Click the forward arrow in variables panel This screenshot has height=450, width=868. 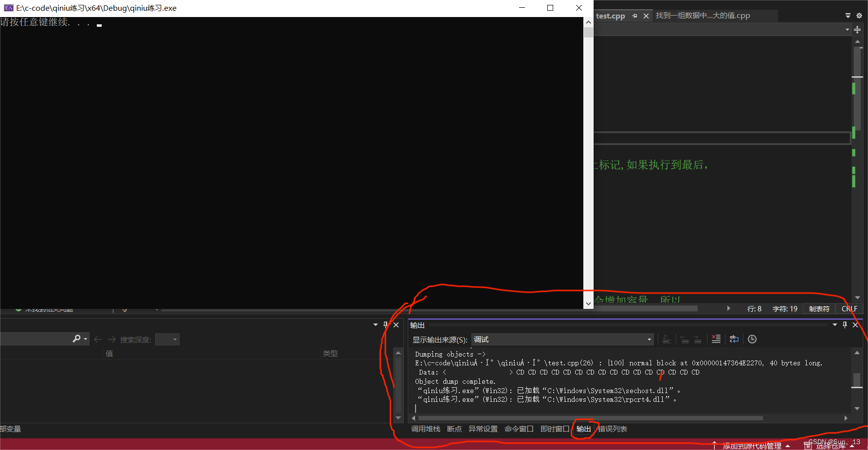click(x=111, y=339)
